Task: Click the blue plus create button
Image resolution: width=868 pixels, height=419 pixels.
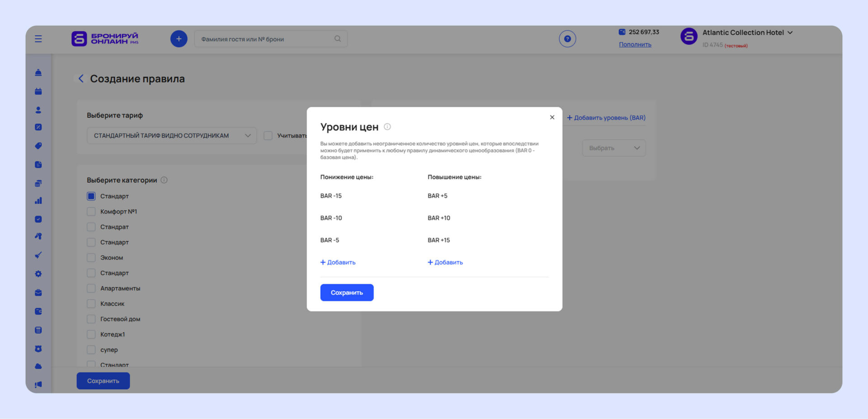Action: pos(179,39)
